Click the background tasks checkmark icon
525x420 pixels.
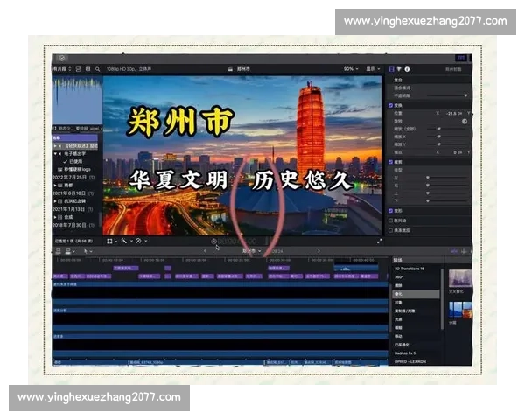click(62, 59)
